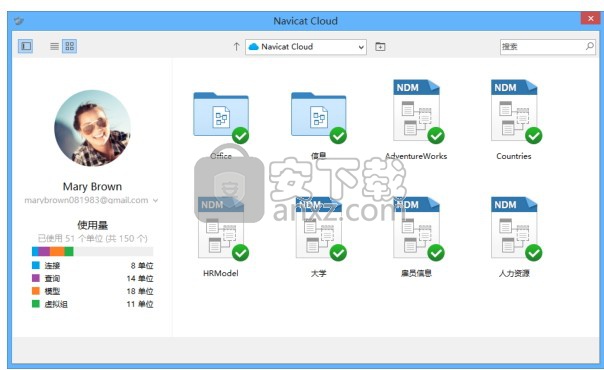Click the '11 单位' usage value
Screen dimensions: 604x370
pos(140,304)
